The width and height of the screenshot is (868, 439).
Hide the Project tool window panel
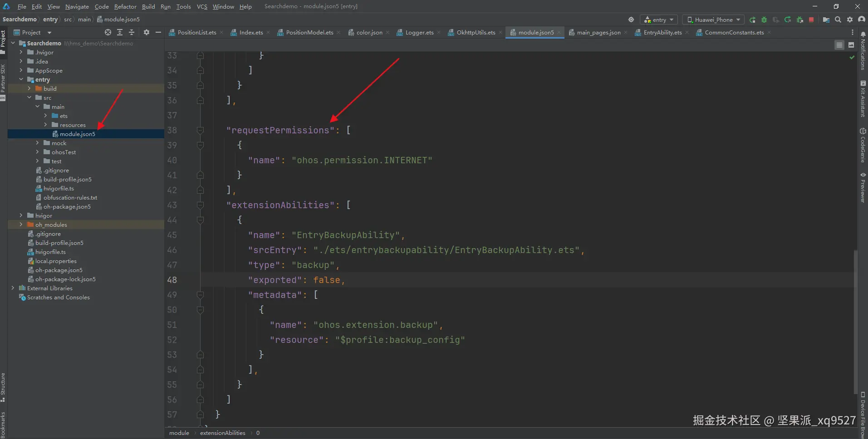pyautogui.click(x=158, y=32)
